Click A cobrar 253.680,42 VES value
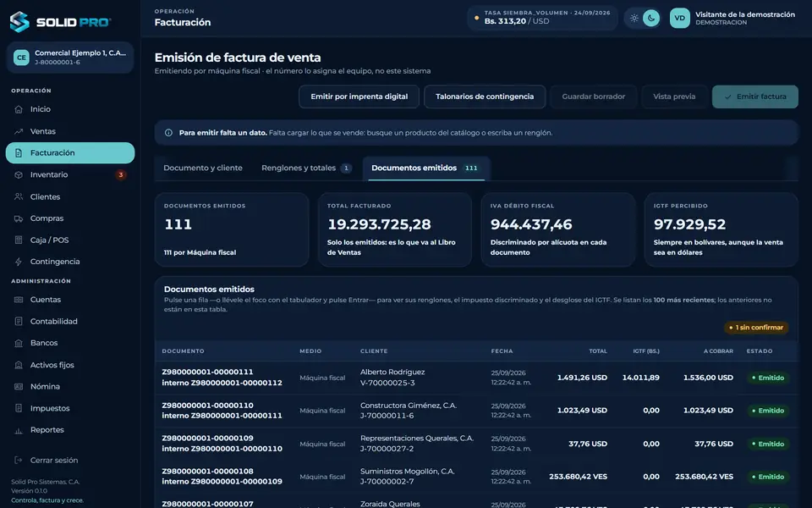The width and height of the screenshot is (812, 508). click(x=704, y=477)
